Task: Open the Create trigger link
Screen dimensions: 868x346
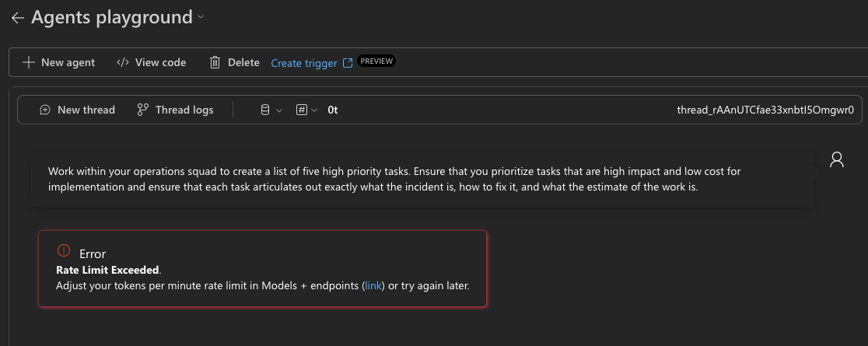Action: click(304, 63)
